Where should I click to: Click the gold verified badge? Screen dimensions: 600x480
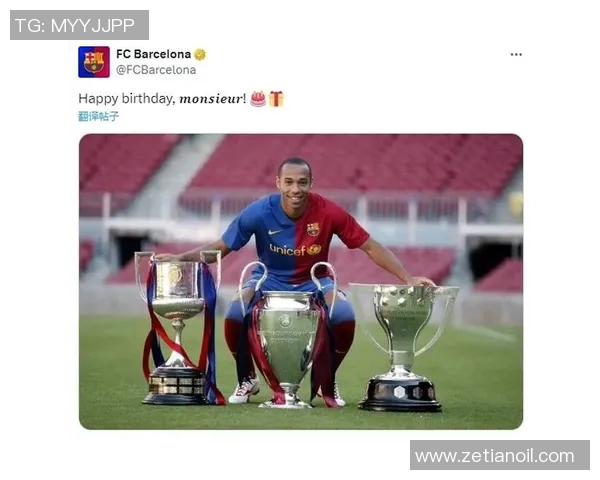(x=200, y=55)
